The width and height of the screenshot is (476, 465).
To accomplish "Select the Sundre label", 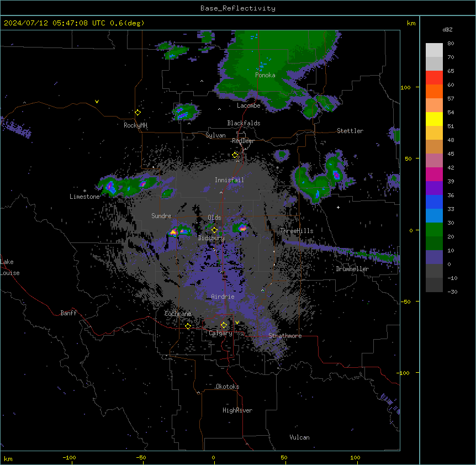I will pyautogui.click(x=161, y=216).
